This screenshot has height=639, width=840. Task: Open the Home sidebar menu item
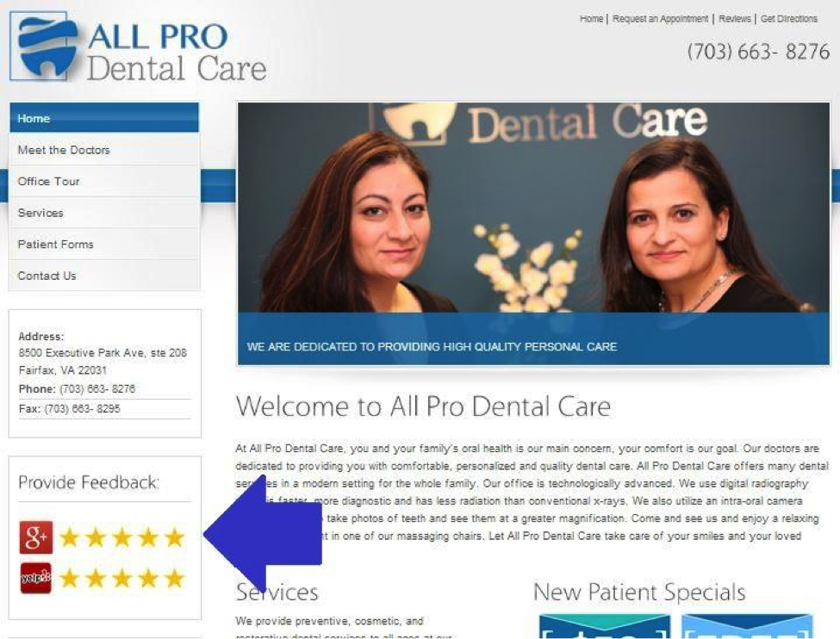point(104,118)
